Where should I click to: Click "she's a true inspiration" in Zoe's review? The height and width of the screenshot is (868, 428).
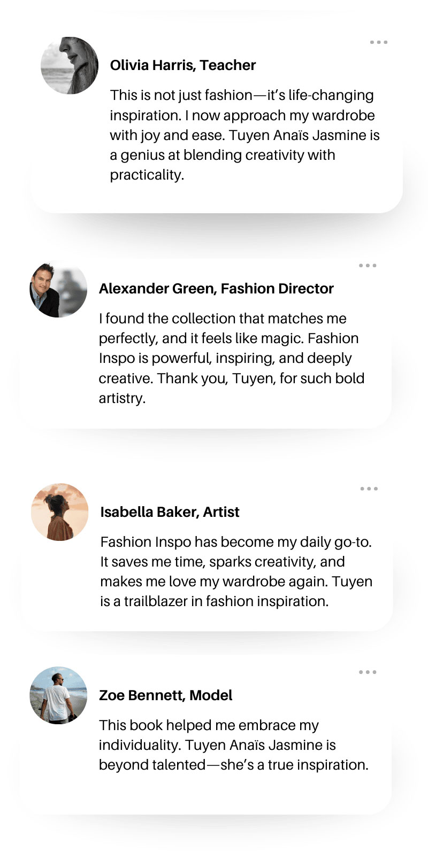(x=294, y=765)
